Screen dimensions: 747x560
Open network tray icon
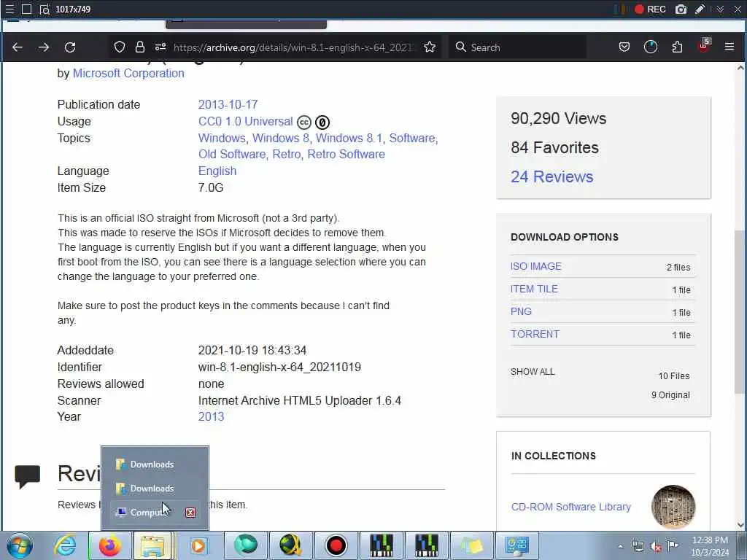(x=638, y=547)
